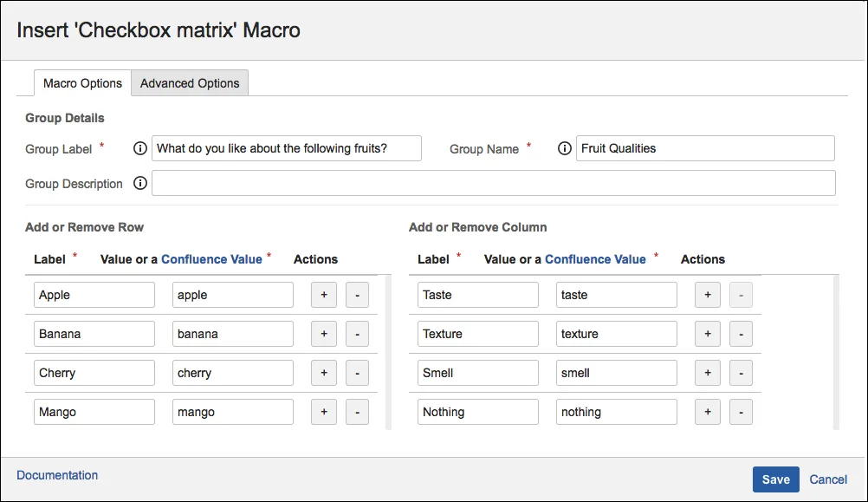Edit the 'smell' column value field
This screenshot has width=868, height=502.
click(x=616, y=373)
